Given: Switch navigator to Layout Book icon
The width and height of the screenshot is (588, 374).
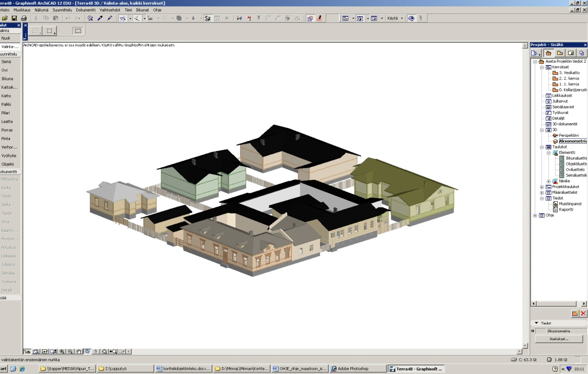Looking at the screenshot, I should tap(571, 53).
